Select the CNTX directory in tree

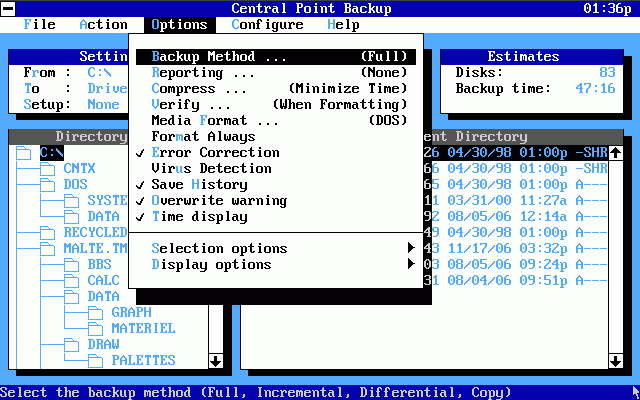(79, 169)
